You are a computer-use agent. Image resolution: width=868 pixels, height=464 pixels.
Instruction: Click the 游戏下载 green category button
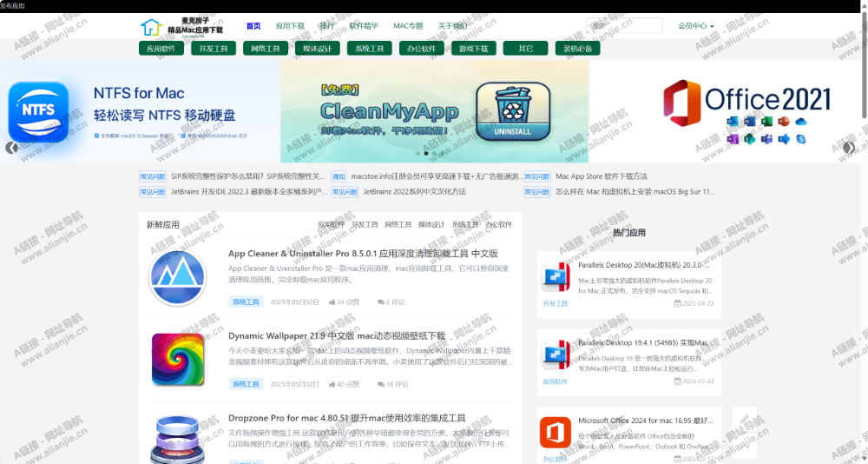pos(473,49)
